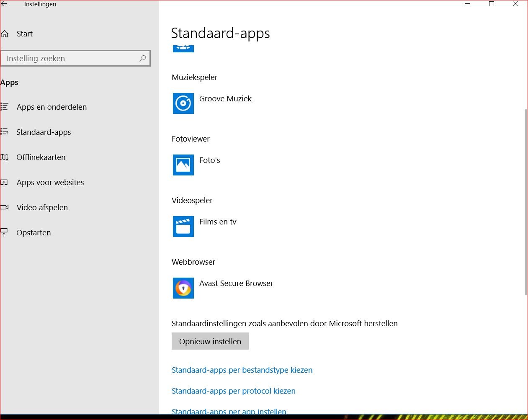Open the Start home icon

[5, 34]
